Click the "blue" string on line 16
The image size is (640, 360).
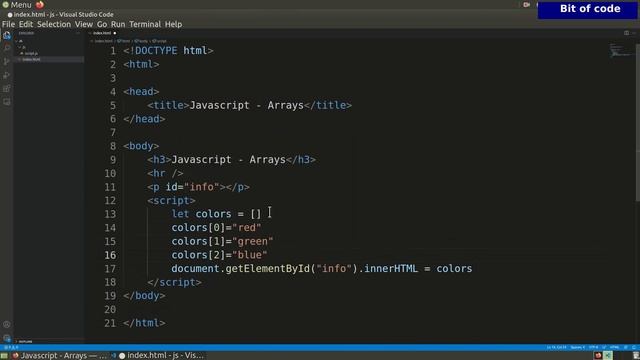coord(250,255)
